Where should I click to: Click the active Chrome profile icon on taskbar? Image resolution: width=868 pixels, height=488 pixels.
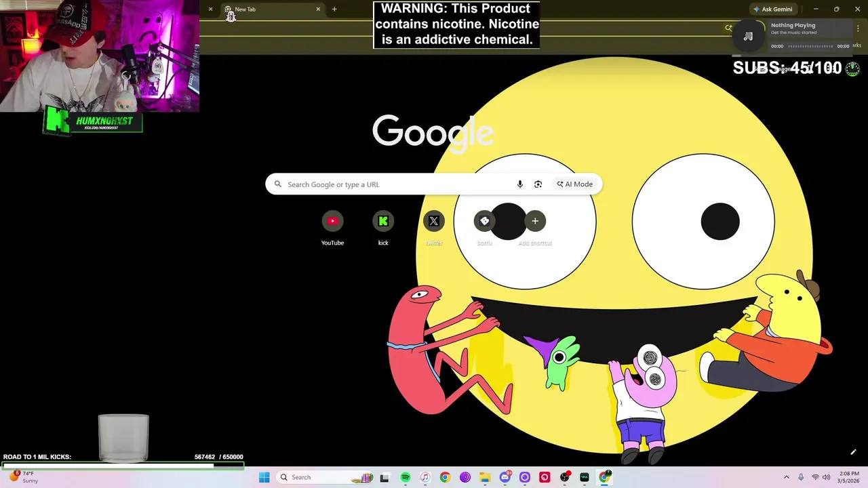click(604, 477)
